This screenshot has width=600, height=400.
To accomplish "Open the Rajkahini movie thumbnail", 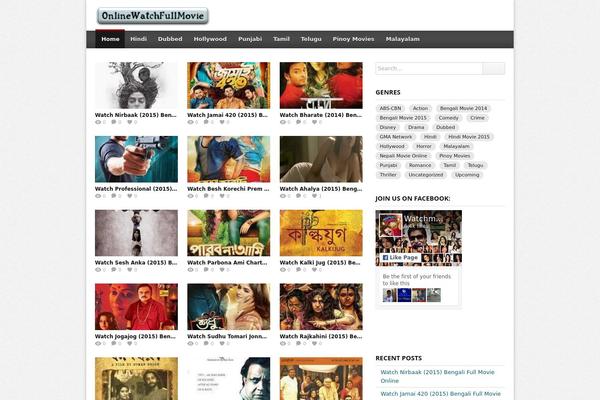I will click(x=321, y=307).
